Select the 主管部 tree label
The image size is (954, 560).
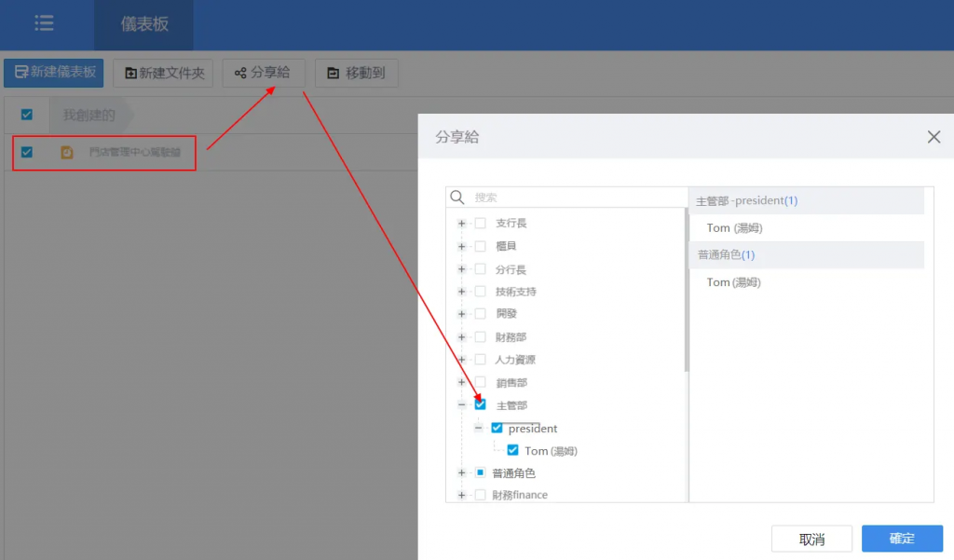[511, 405]
